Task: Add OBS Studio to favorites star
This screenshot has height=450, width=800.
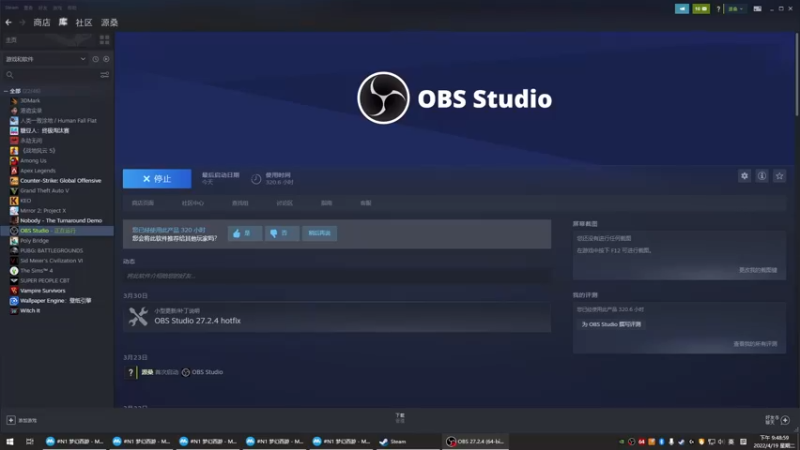Action: point(779,176)
